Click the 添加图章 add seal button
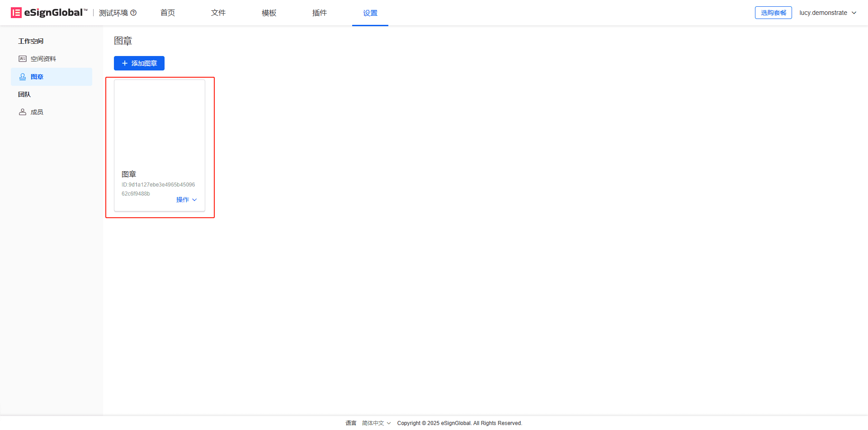This screenshot has height=430, width=868. click(139, 63)
